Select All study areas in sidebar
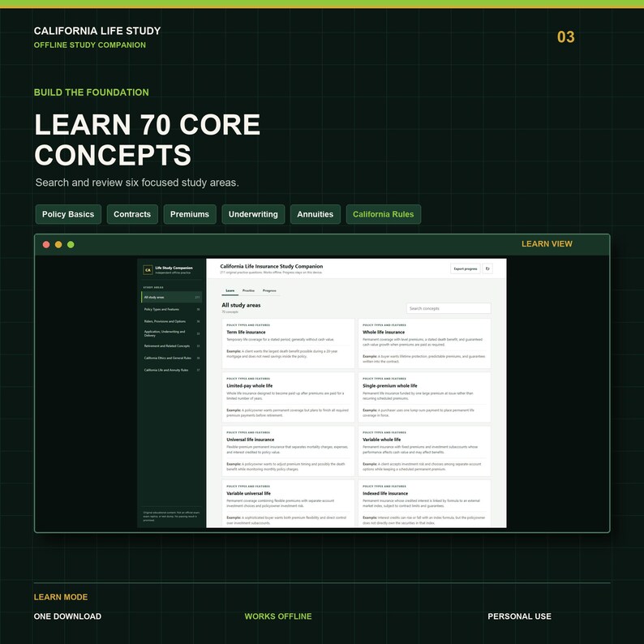644x644 pixels. [x=171, y=297]
